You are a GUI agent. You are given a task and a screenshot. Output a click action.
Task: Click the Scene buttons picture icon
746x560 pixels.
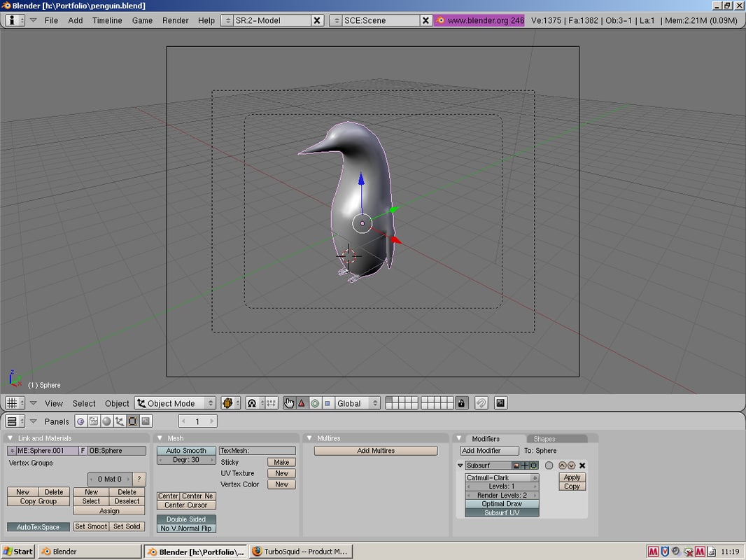[x=144, y=421]
